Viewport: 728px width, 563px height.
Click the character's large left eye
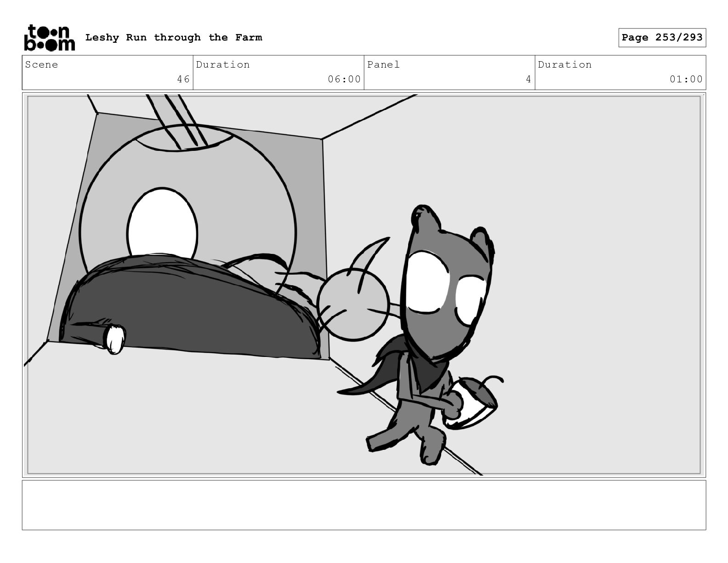pyautogui.click(x=427, y=282)
